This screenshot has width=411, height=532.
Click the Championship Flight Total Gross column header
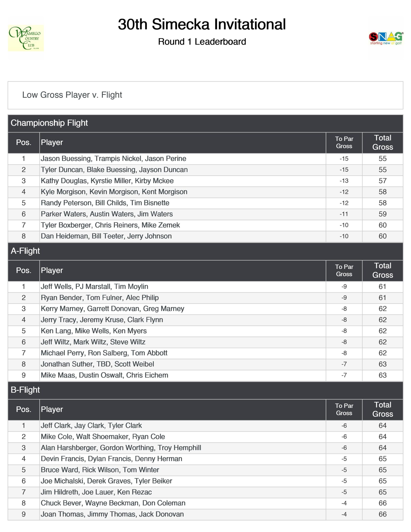tap(383, 143)
